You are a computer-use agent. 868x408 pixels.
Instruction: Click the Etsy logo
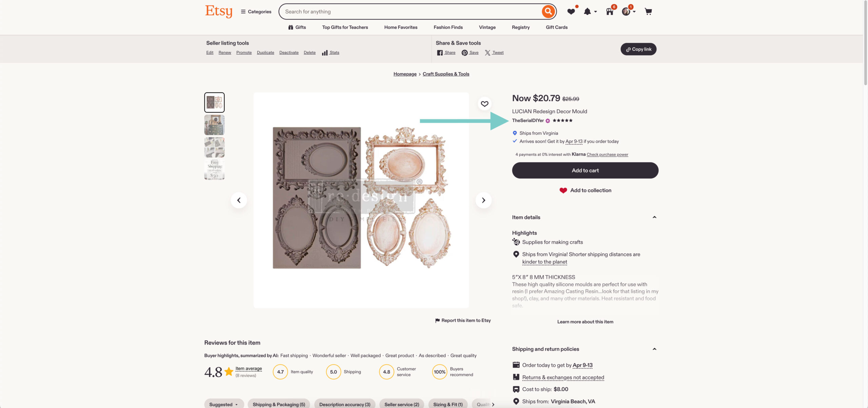pyautogui.click(x=219, y=11)
